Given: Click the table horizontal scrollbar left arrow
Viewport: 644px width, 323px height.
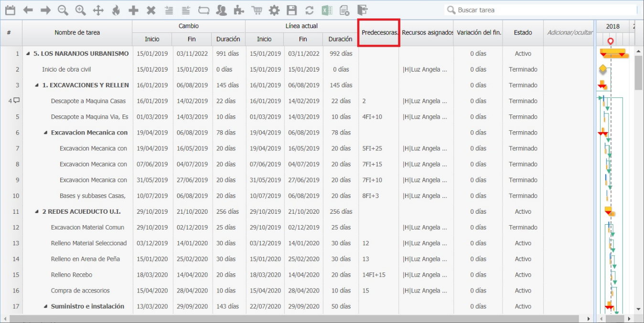Looking at the screenshot, I should tap(5, 318).
